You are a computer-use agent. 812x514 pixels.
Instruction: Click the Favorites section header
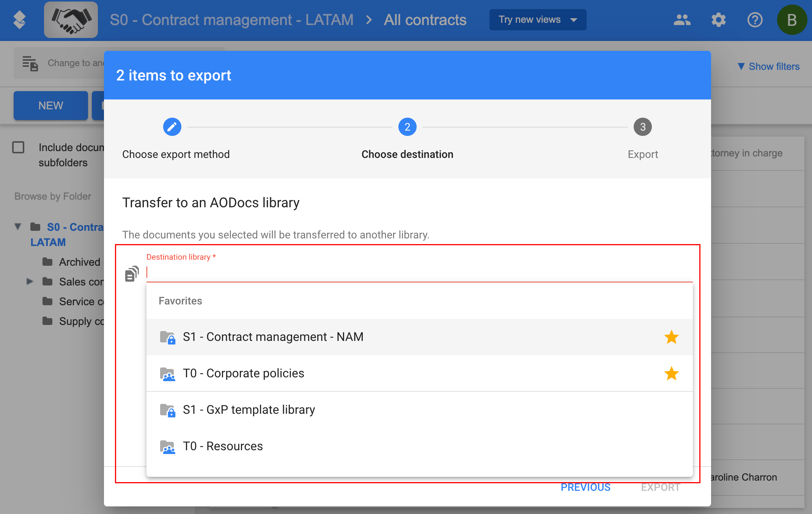[180, 301]
